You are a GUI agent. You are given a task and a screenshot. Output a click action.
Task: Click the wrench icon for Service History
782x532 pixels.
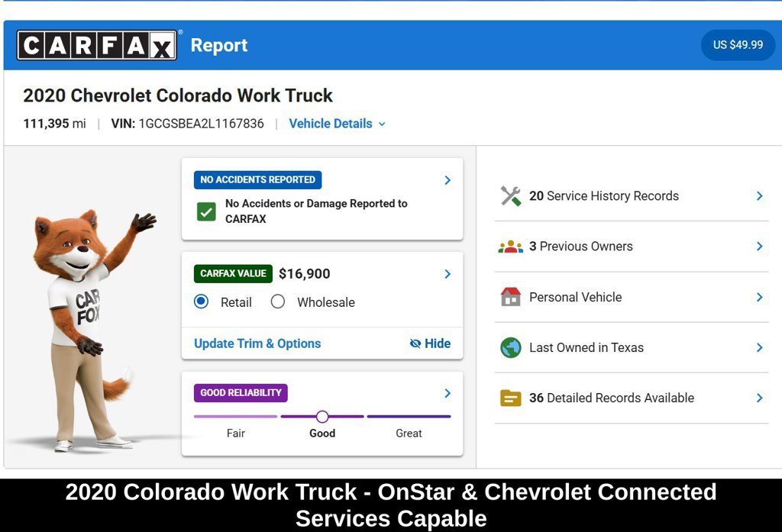(511, 196)
